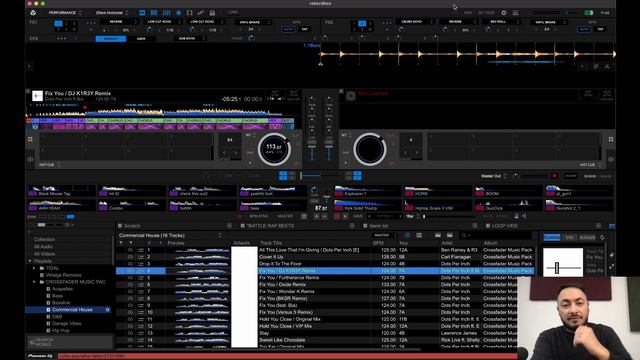Image resolution: width=640 pixels, height=360 pixels.
Task: Play the 'HORN' sampler slot
Action: pyautogui.click(x=409, y=193)
